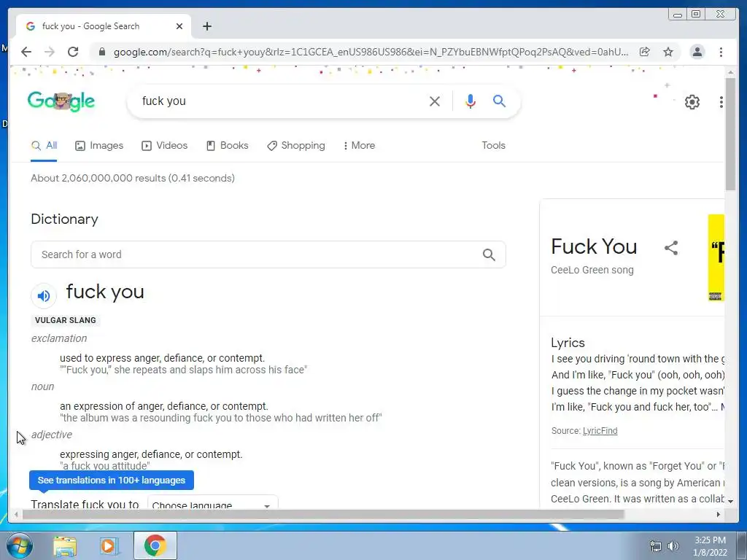The image size is (747, 560).
Task: Click the padlock site info icon
Action: coord(101,52)
